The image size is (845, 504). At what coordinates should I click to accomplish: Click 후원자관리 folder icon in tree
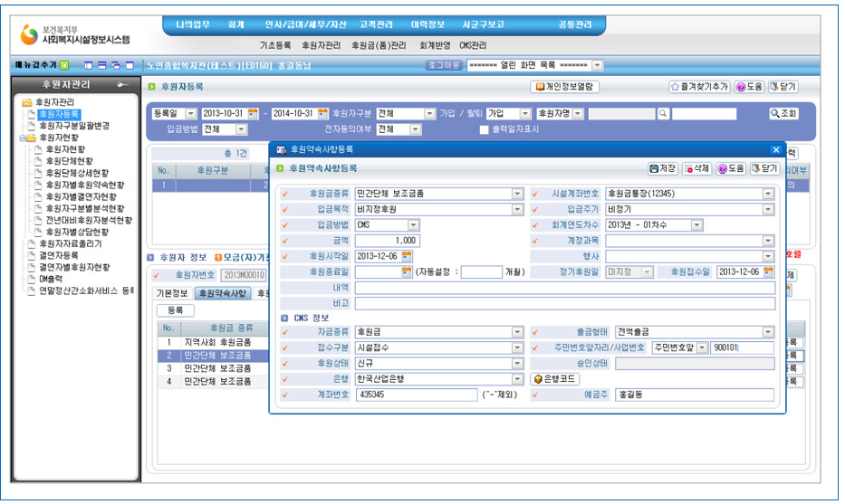point(27,102)
